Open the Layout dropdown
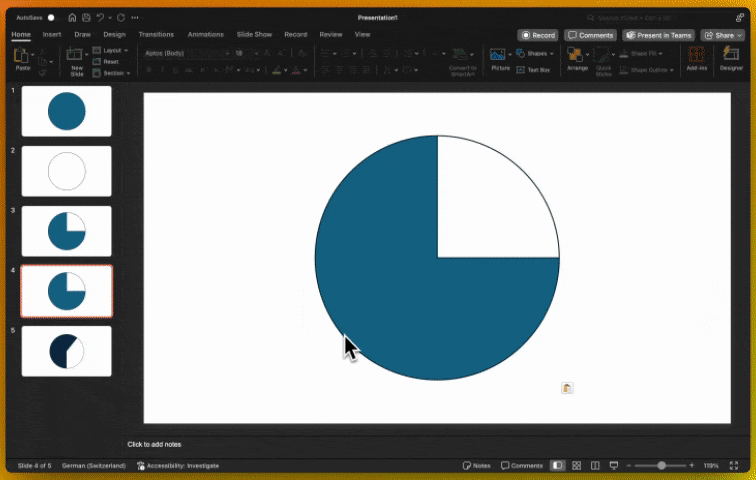 [x=110, y=50]
